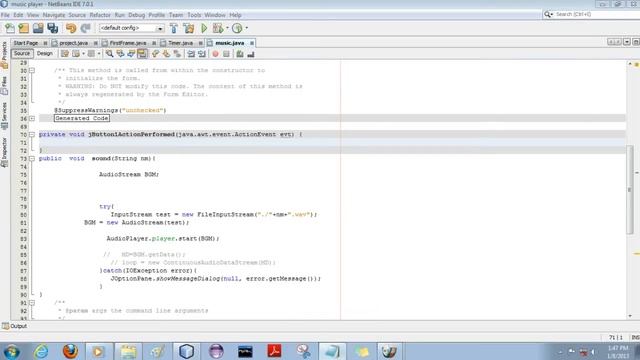
Task: Click the Save All toolbar icon
Action: pos(53,28)
